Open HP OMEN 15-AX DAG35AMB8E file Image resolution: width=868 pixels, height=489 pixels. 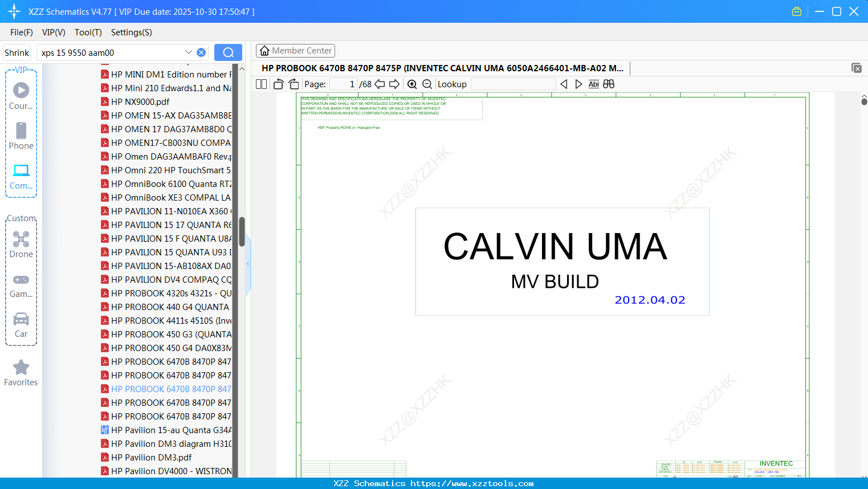pyautogui.click(x=166, y=115)
